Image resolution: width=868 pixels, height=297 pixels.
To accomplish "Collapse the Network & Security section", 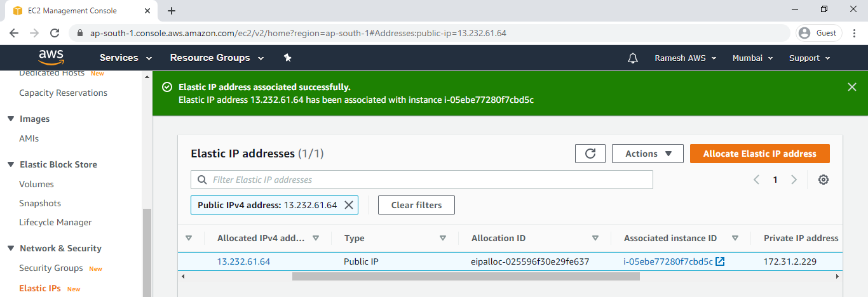I will pyautogui.click(x=10, y=248).
